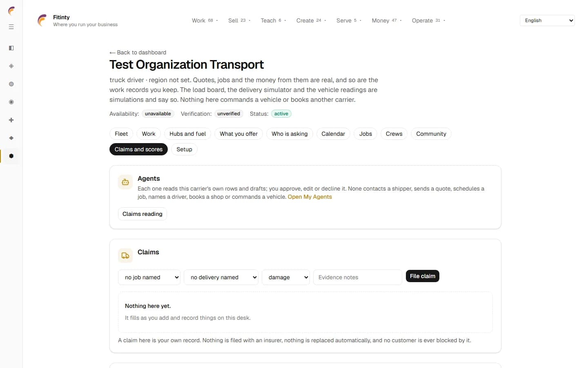Click the outlined diamond sidebar icon

pyautogui.click(x=11, y=66)
